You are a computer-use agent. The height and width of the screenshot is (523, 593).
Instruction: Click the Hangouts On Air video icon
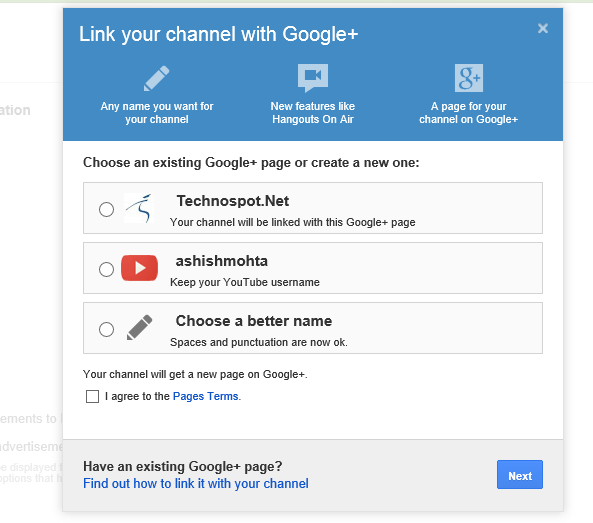(313, 78)
